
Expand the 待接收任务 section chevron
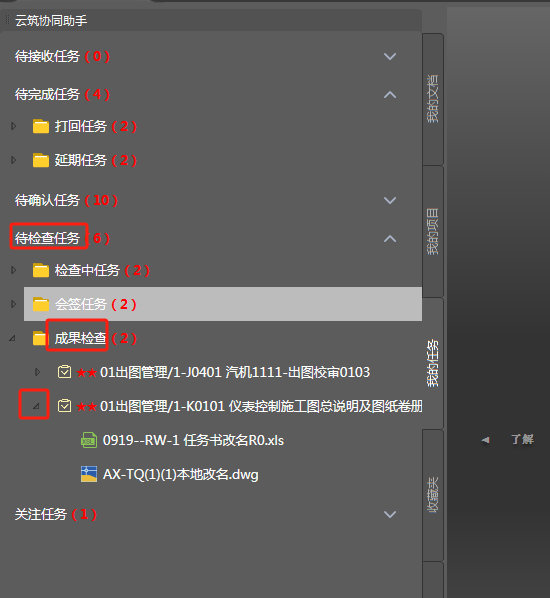[390, 56]
